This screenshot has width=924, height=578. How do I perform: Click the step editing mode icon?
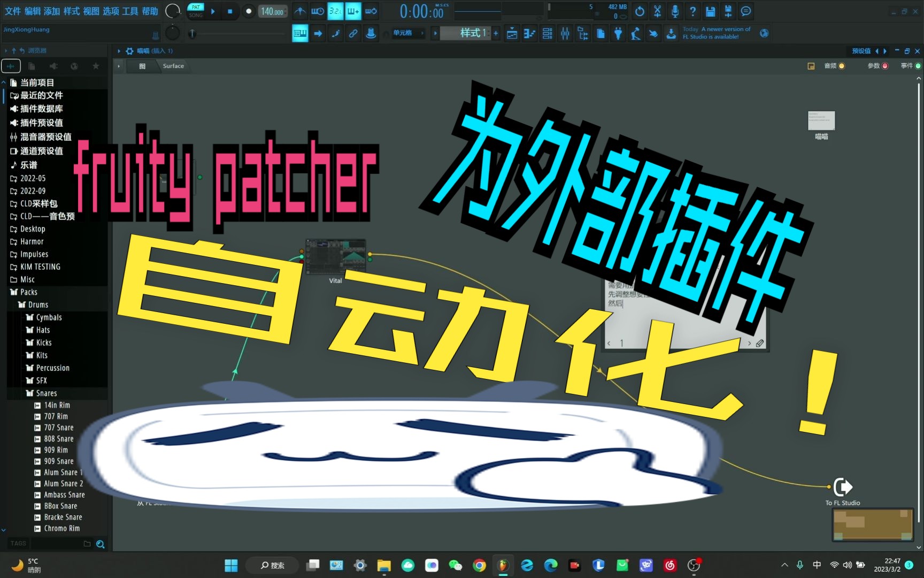336,33
